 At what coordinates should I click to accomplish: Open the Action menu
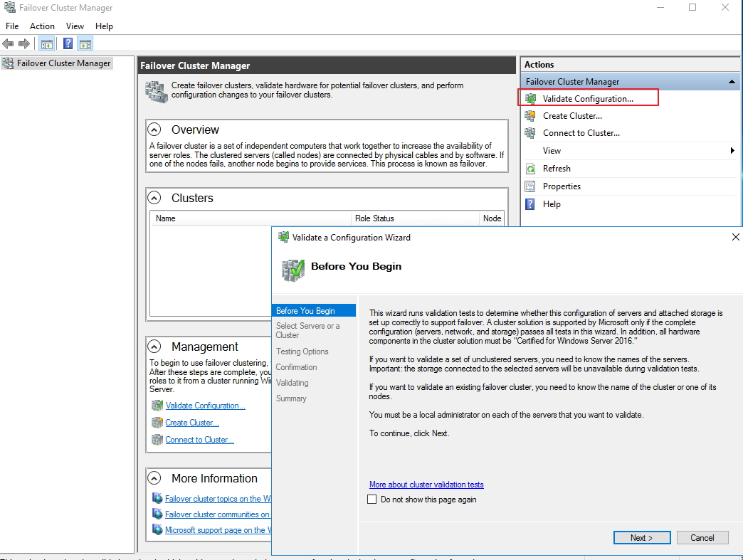42,26
